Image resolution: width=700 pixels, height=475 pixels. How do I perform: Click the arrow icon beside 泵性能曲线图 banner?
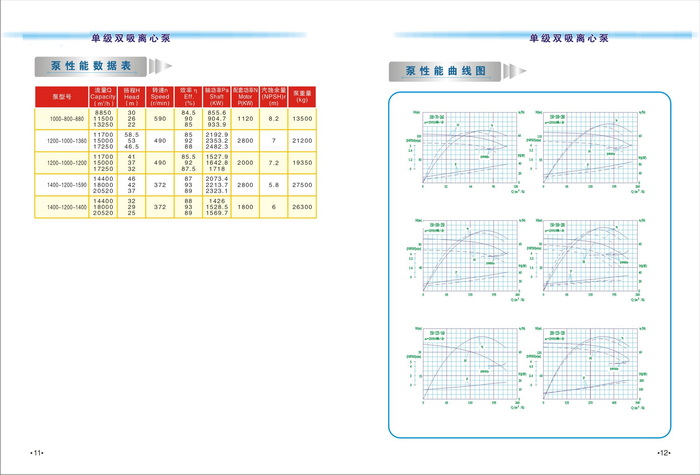point(514,71)
